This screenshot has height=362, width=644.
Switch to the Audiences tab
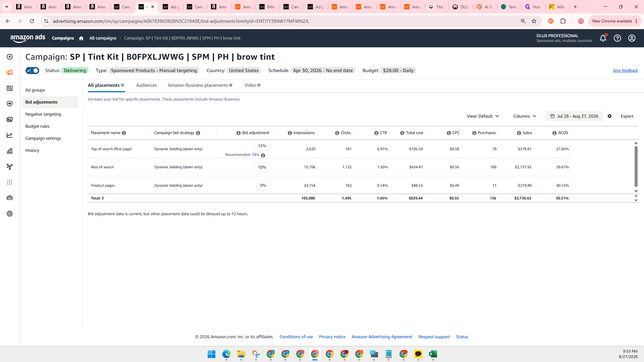click(x=147, y=85)
